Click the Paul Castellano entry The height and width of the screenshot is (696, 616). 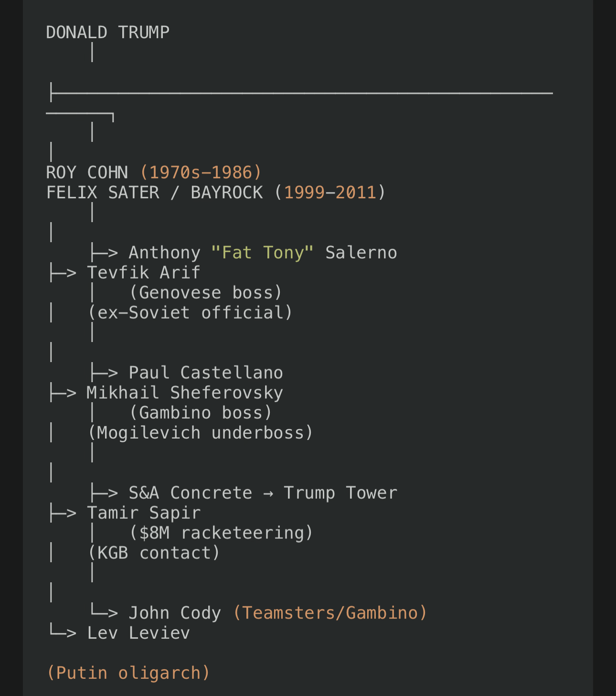tap(206, 373)
